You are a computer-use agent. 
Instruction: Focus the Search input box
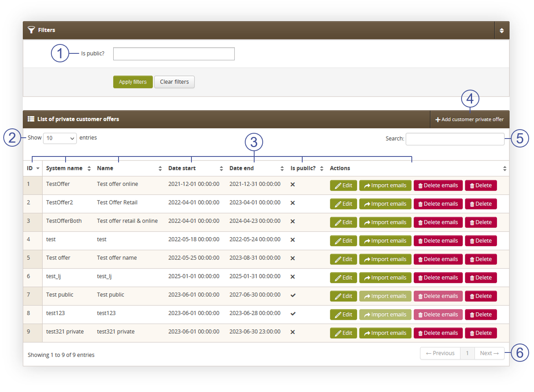click(455, 139)
